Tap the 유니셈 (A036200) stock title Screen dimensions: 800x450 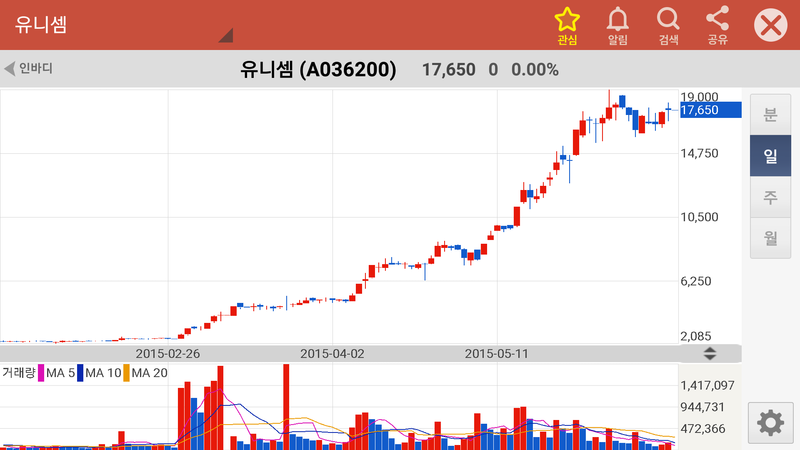[318, 69]
